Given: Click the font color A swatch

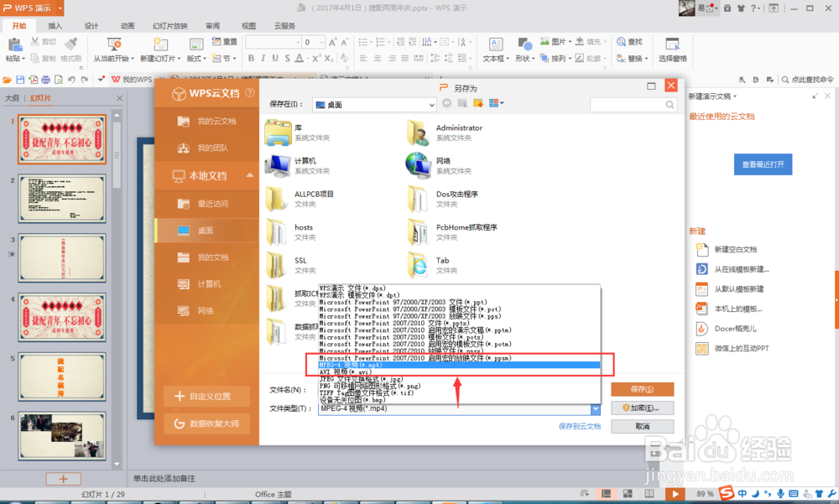Looking at the screenshot, I should (x=300, y=59).
